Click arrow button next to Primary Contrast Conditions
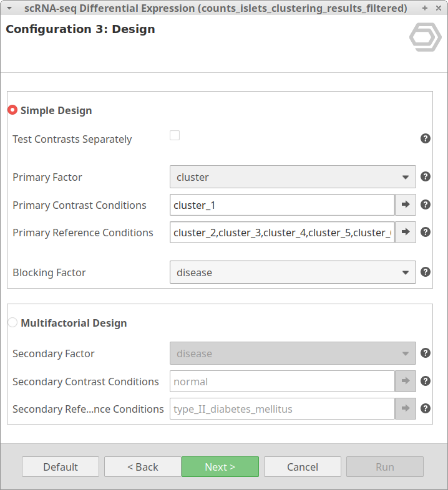This screenshot has height=490, width=448. [x=406, y=204]
